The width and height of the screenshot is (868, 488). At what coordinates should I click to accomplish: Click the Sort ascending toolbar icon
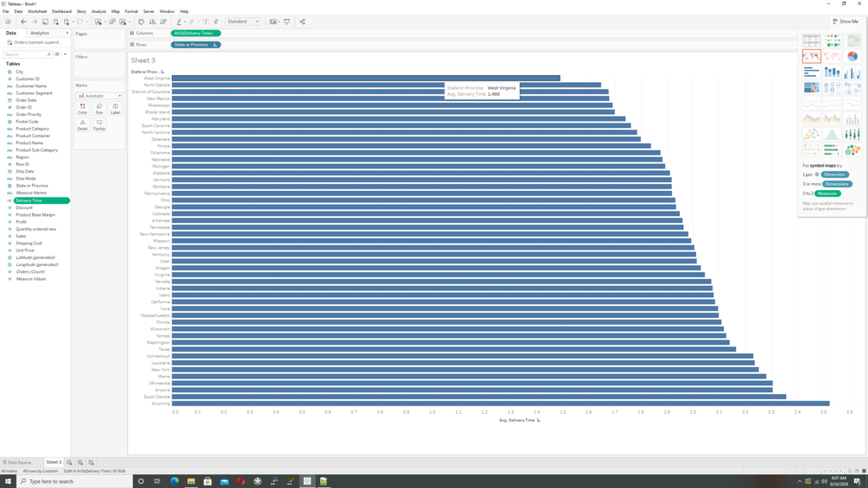coord(152,22)
